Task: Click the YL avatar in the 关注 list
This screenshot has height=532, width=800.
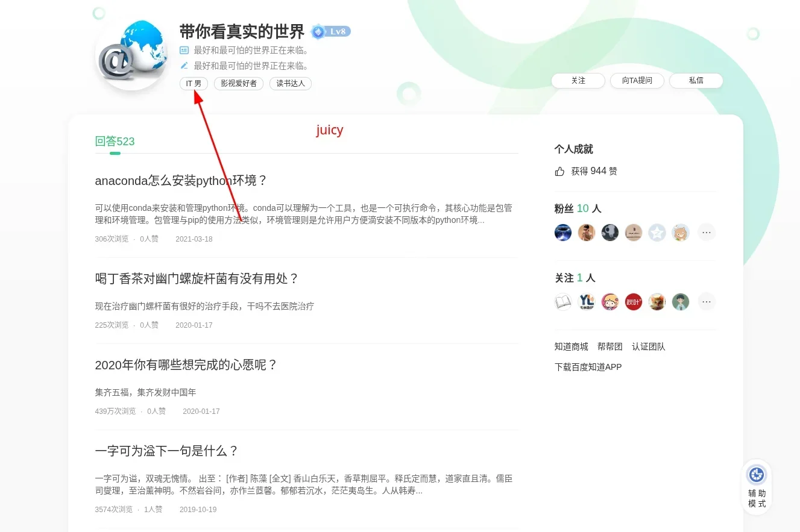Action: point(586,302)
